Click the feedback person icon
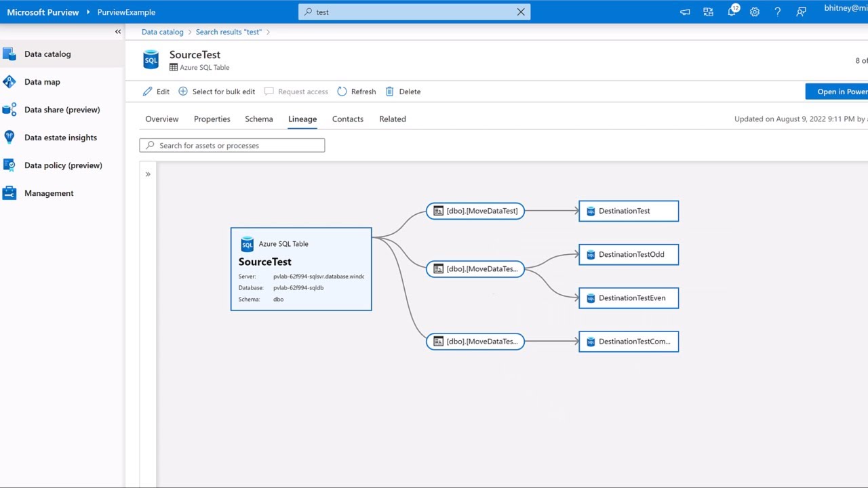868x488 pixels. (801, 12)
